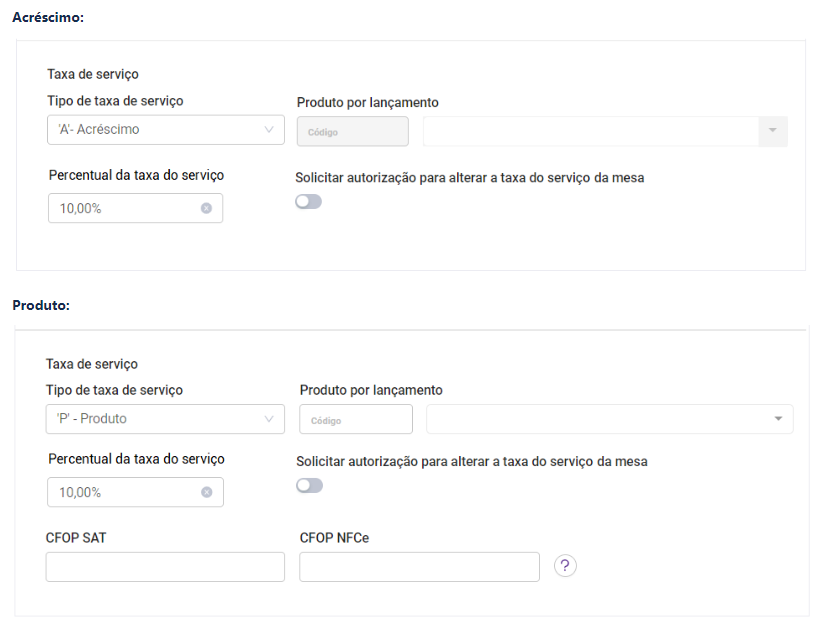
Task: Focus the CFOP SAT input field
Action: point(165,567)
